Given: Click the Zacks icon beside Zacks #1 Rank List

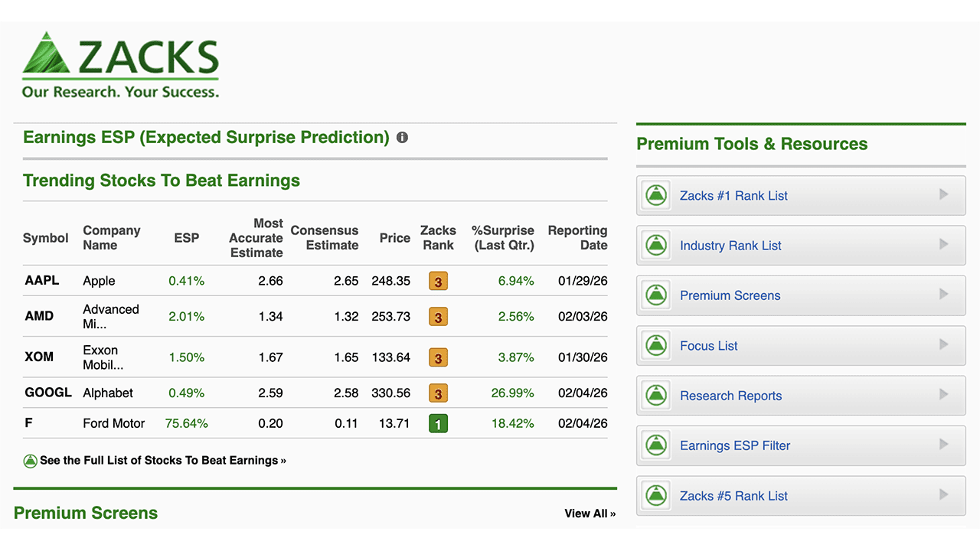Looking at the screenshot, I should coord(656,195).
